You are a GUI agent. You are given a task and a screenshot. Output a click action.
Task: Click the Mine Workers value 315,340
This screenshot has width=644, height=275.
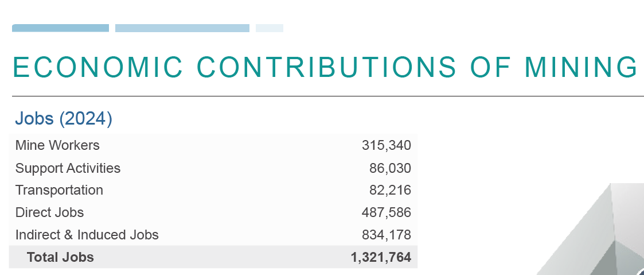[386, 145]
